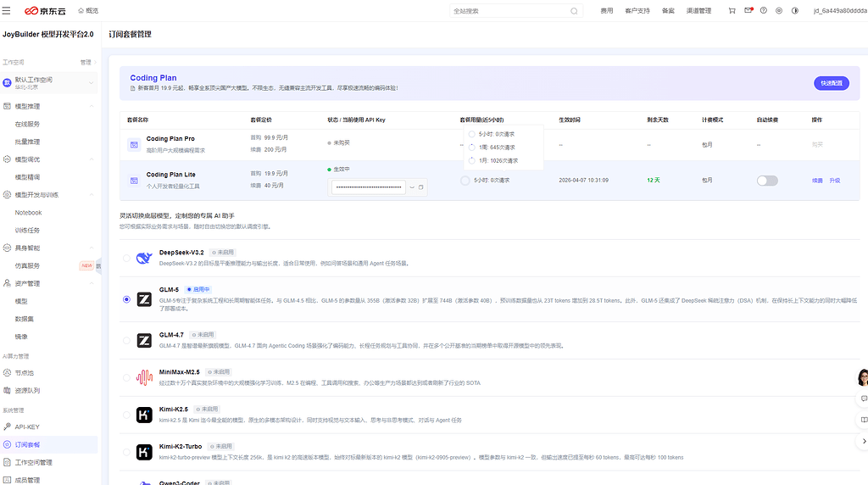Click the Kimi-K2.5 K logo

pos(144,415)
